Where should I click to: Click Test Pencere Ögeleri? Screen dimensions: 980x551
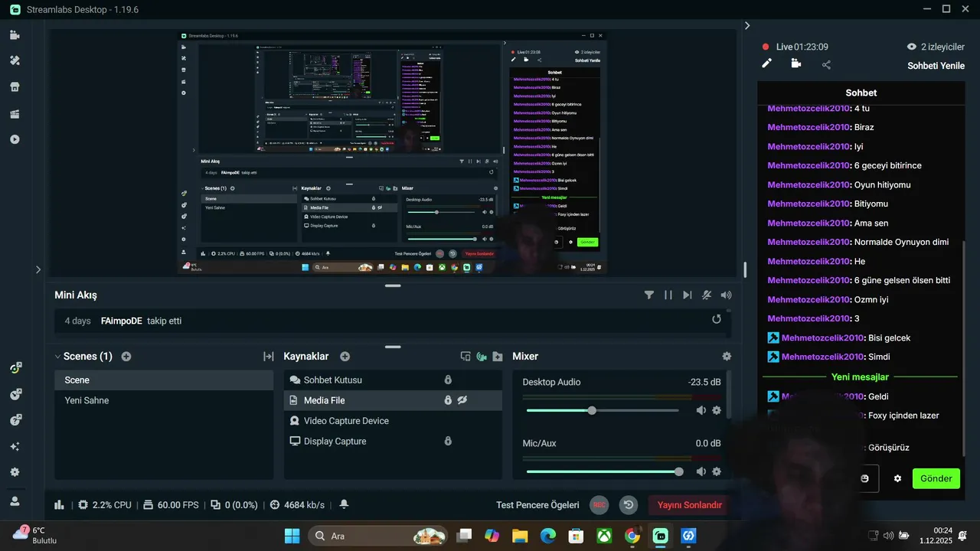[x=537, y=505]
